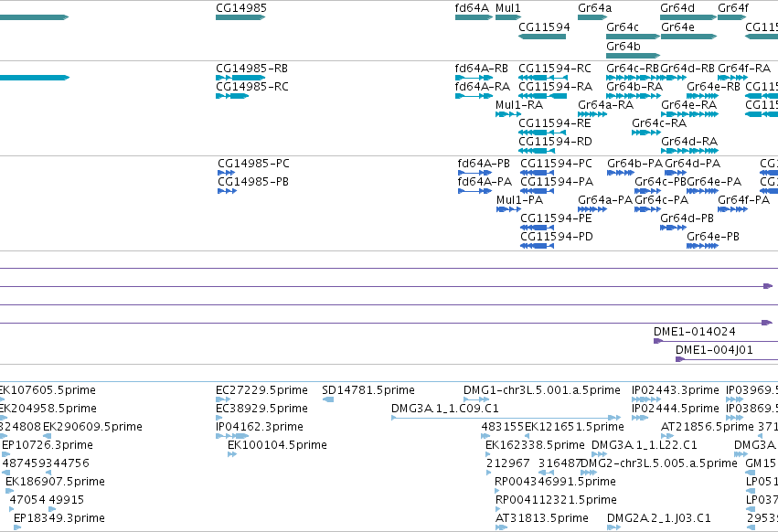The image size is (778, 532).
Task: Select protein Gr64e-PA
Action: (703, 191)
